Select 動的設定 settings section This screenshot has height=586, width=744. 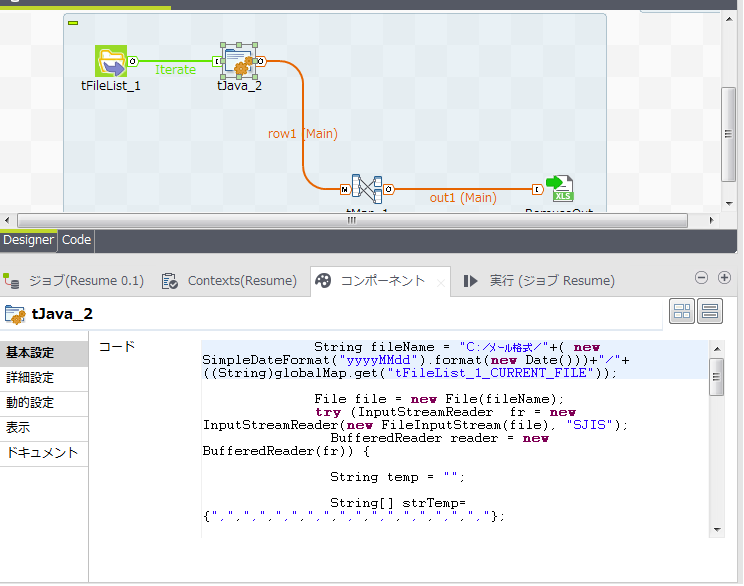[x=44, y=403]
